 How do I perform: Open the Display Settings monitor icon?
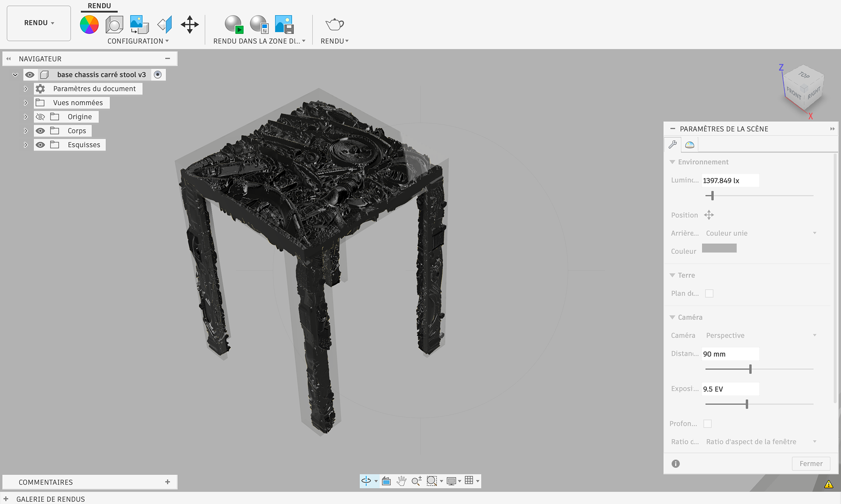[451, 481]
